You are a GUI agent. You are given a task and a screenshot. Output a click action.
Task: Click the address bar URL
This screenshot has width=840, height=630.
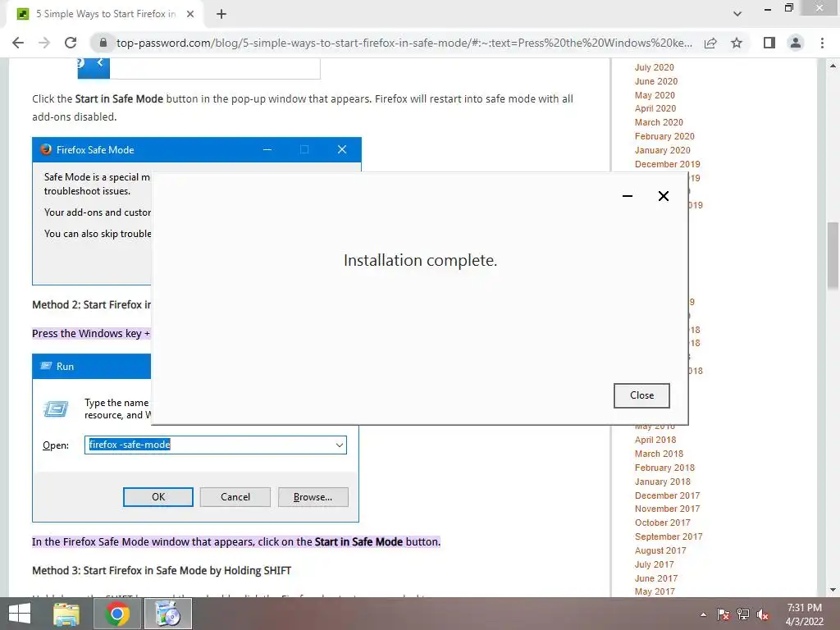tap(404, 43)
